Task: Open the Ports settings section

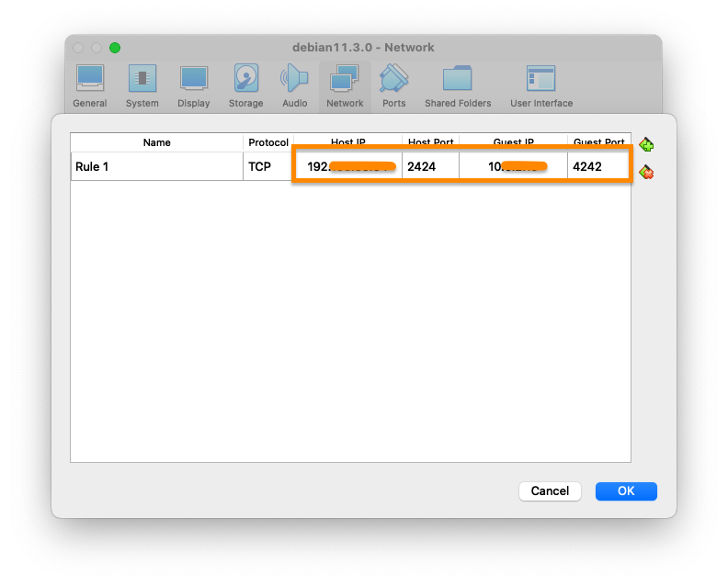Action: [x=394, y=86]
